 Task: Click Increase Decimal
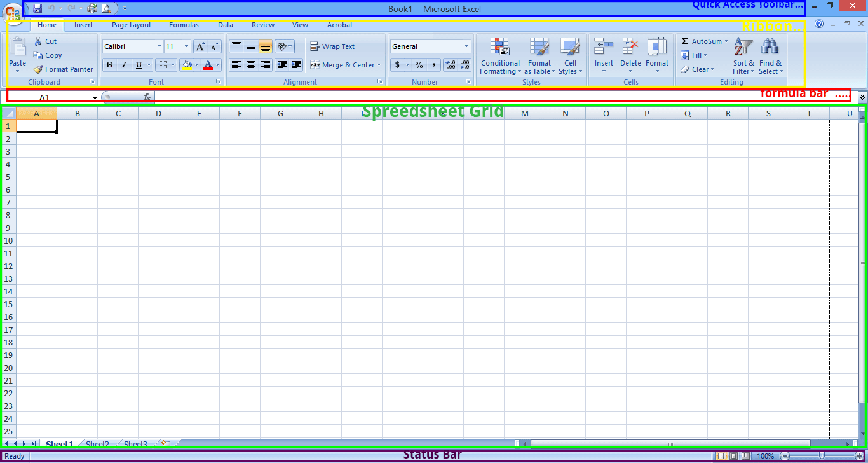click(451, 65)
